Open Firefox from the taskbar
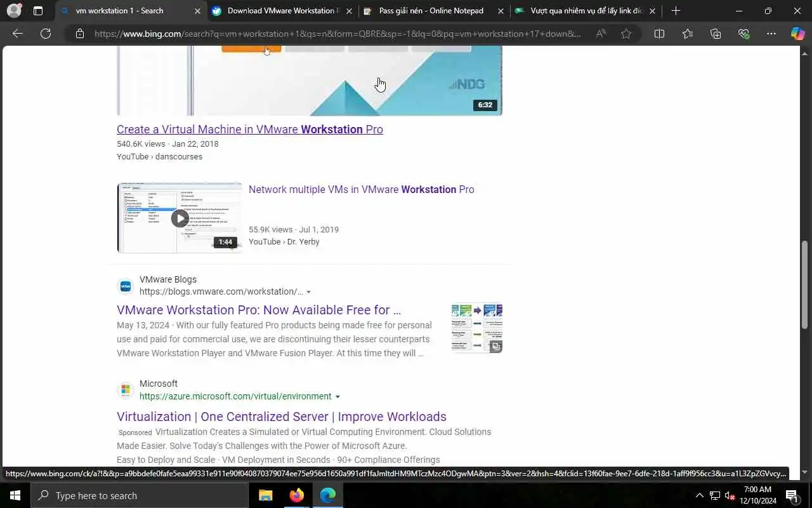 [x=296, y=495]
